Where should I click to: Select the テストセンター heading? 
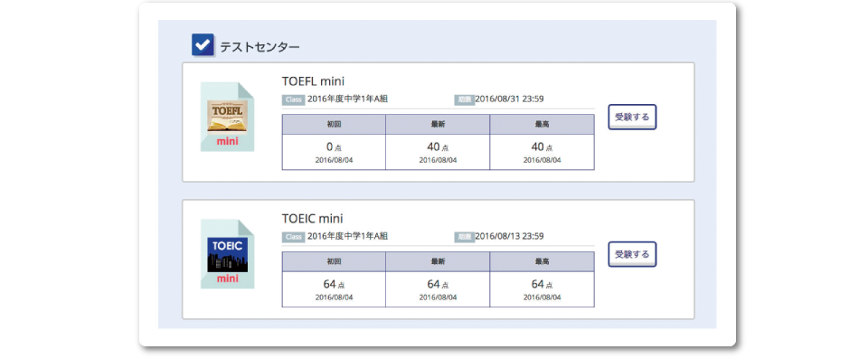tap(259, 47)
